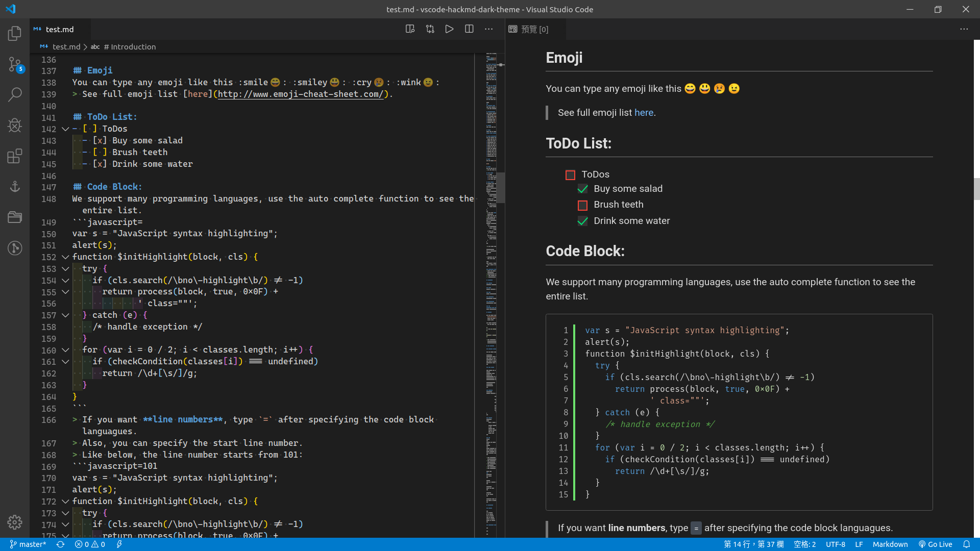Check the Brush teeth checkbox
Viewport: 980px width, 551px height.
pyautogui.click(x=582, y=205)
